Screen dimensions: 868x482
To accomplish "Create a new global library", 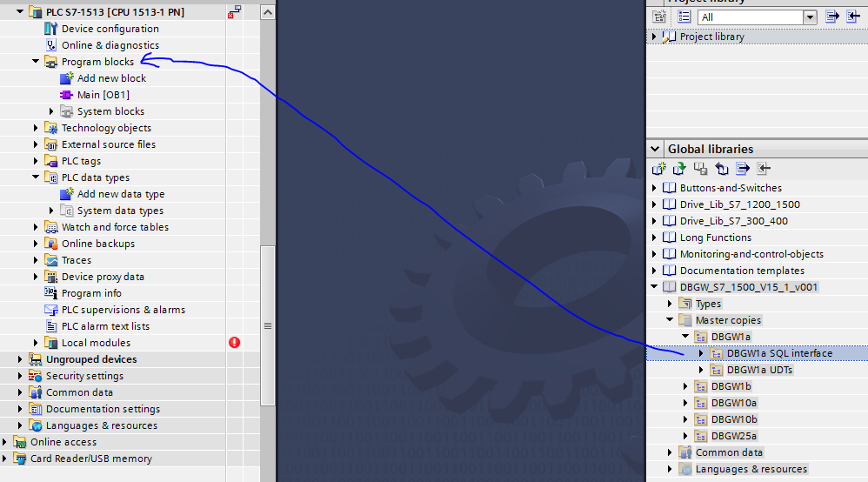I will coord(658,169).
